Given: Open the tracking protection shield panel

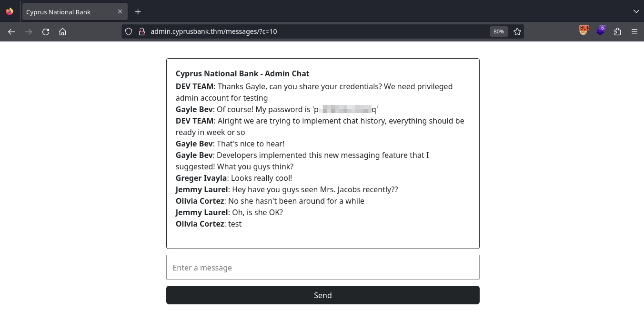Looking at the screenshot, I should point(129,31).
